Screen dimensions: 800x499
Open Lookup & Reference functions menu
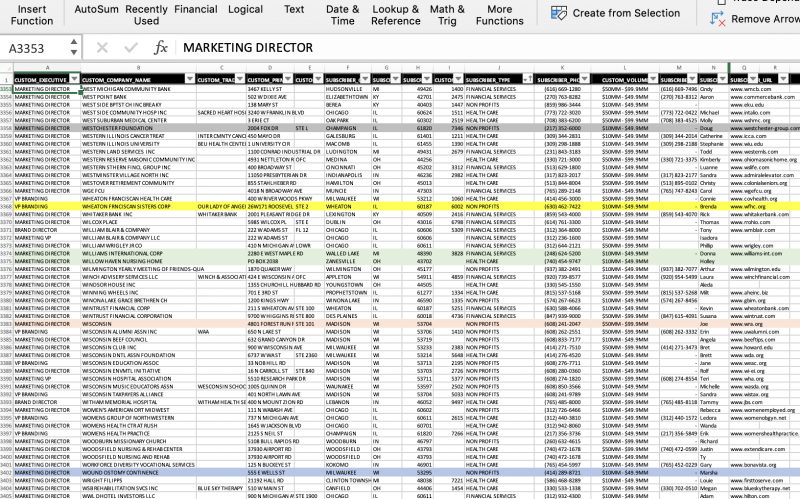pos(396,15)
